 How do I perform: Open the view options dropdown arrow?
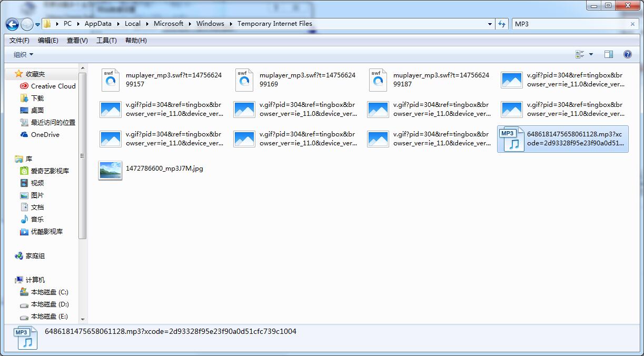pos(591,54)
